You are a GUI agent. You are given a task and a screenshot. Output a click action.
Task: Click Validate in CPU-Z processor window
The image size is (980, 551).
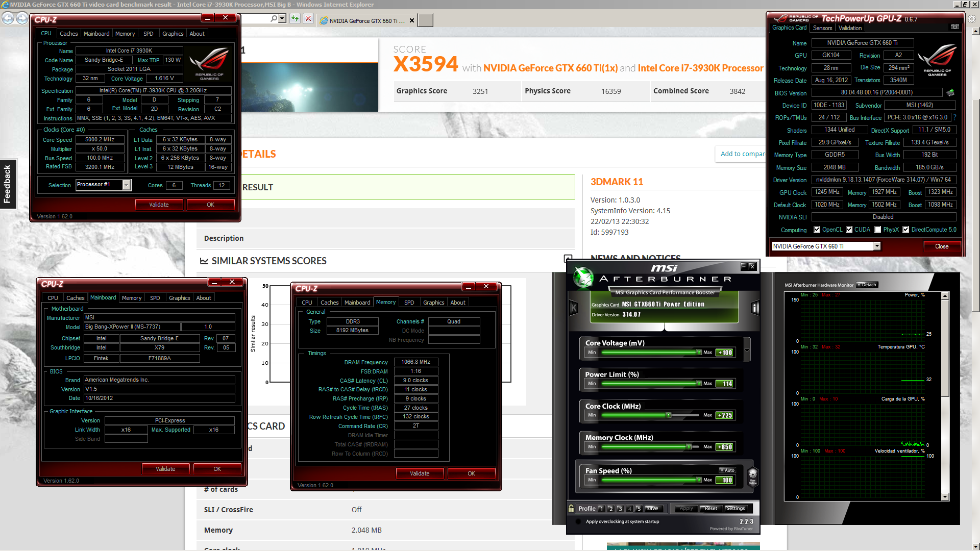point(159,205)
